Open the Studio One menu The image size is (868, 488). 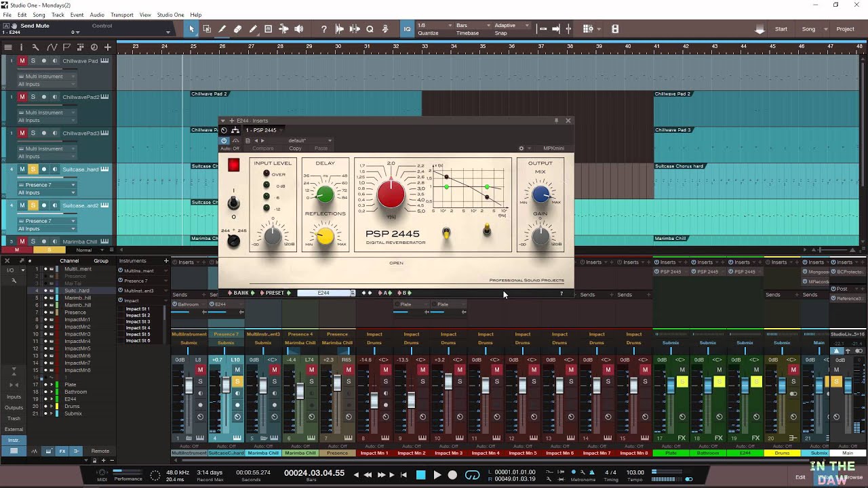click(170, 15)
